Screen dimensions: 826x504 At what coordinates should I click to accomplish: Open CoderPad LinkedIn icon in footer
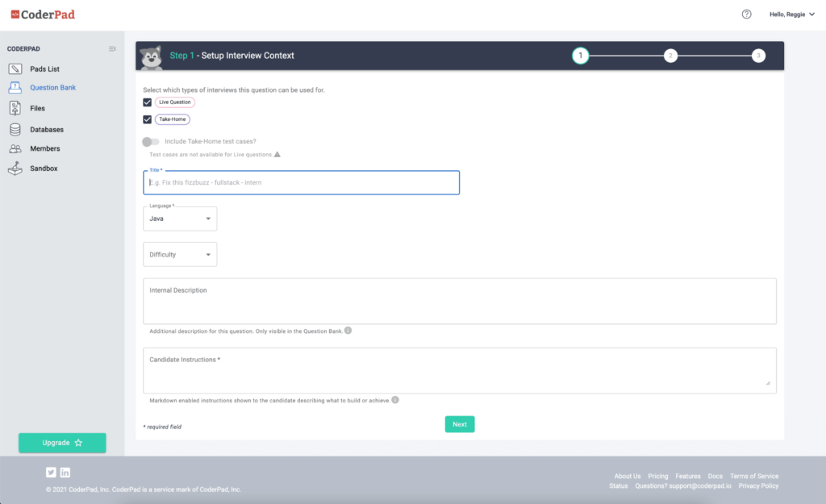click(x=65, y=473)
